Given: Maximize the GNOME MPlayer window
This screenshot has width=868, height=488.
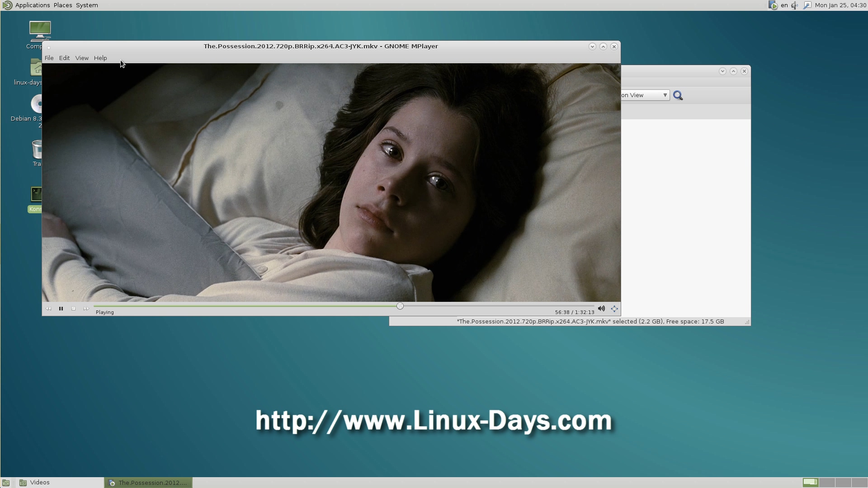Looking at the screenshot, I should (x=603, y=47).
